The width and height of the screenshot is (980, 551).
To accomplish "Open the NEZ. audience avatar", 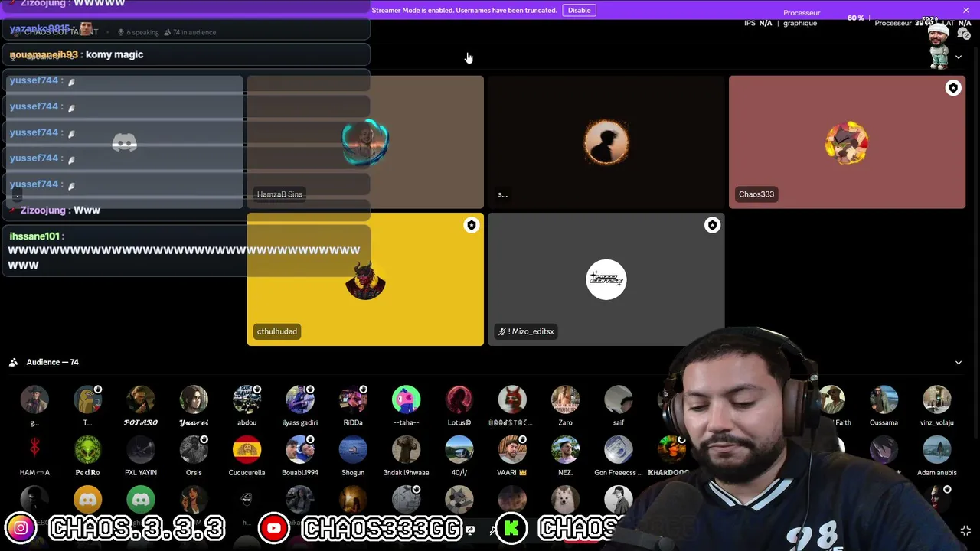I will click(565, 450).
